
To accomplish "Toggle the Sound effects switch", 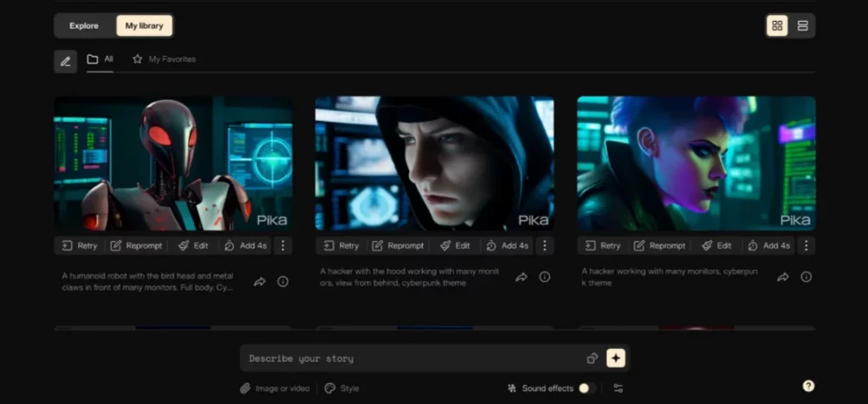I will coord(587,389).
